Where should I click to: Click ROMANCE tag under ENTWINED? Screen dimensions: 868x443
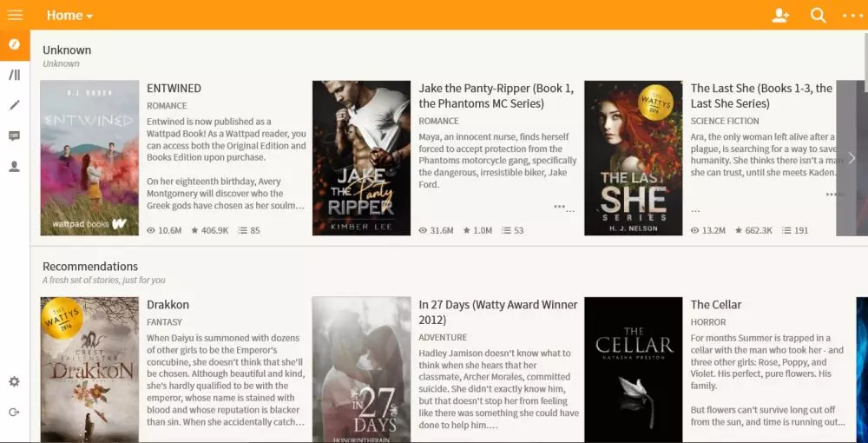point(167,105)
